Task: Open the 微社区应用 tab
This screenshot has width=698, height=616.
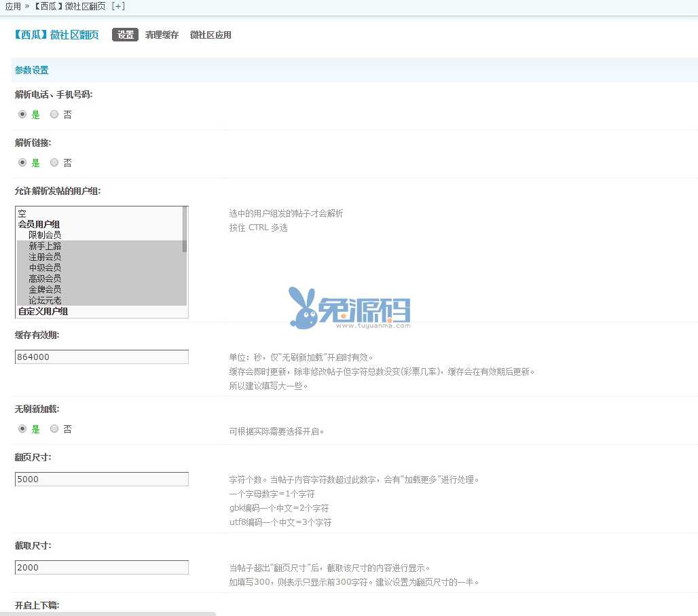Action: [x=210, y=35]
